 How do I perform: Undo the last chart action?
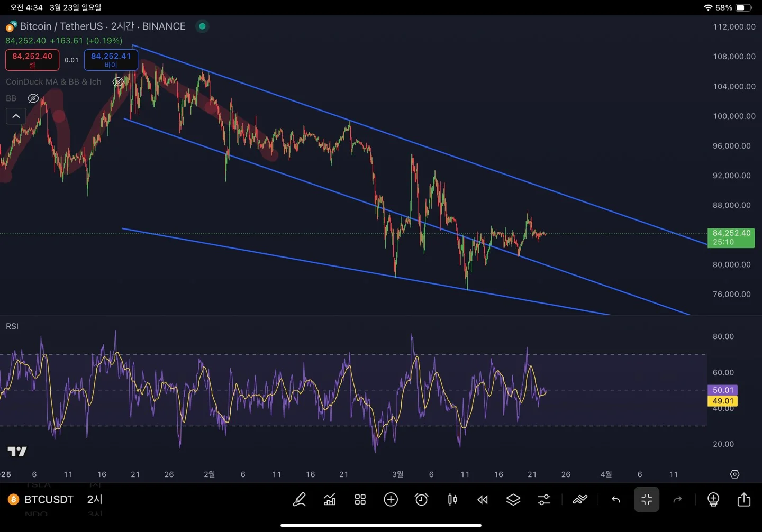pyautogui.click(x=616, y=499)
